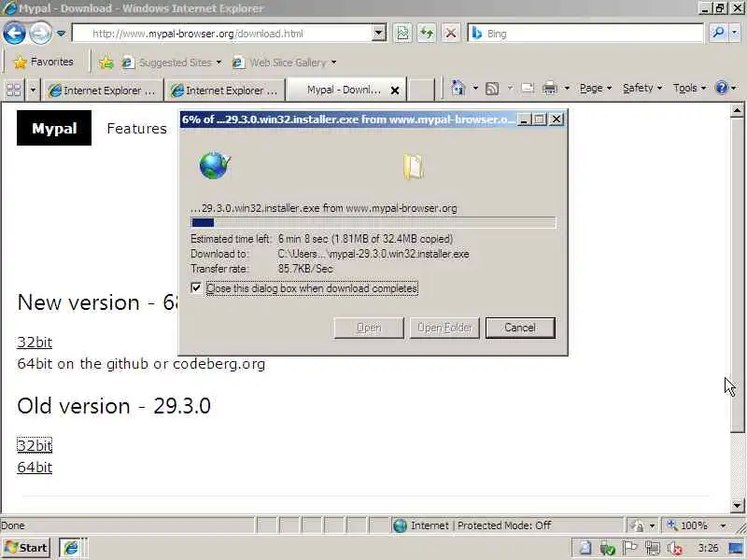The width and height of the screenshot is (747, 560).
Task: Click the Internet zone globe icon
Action: point(401,525)
